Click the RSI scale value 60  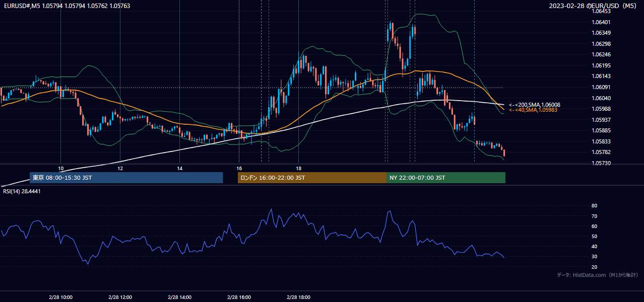pos(594,226)
